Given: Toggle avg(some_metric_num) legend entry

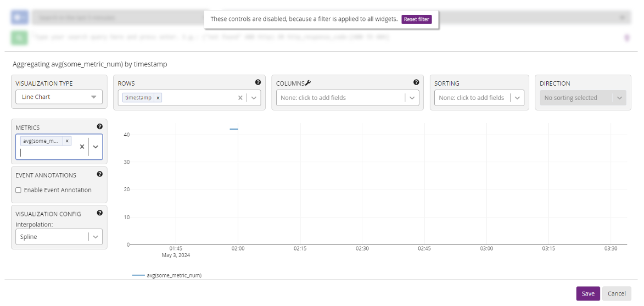Looking at the screenshot, I should point(167,275).
